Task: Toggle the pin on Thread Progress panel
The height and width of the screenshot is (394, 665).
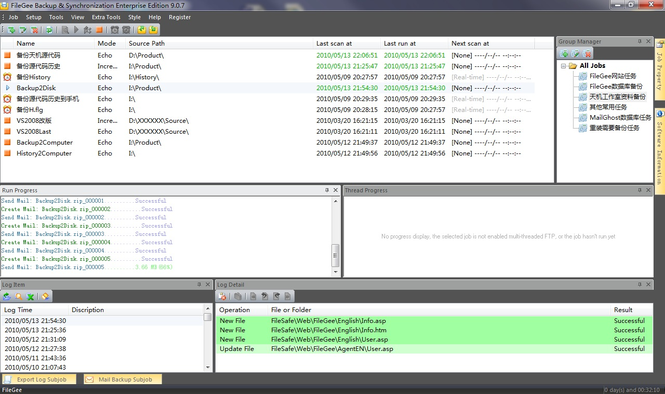Action: (640, 190)
